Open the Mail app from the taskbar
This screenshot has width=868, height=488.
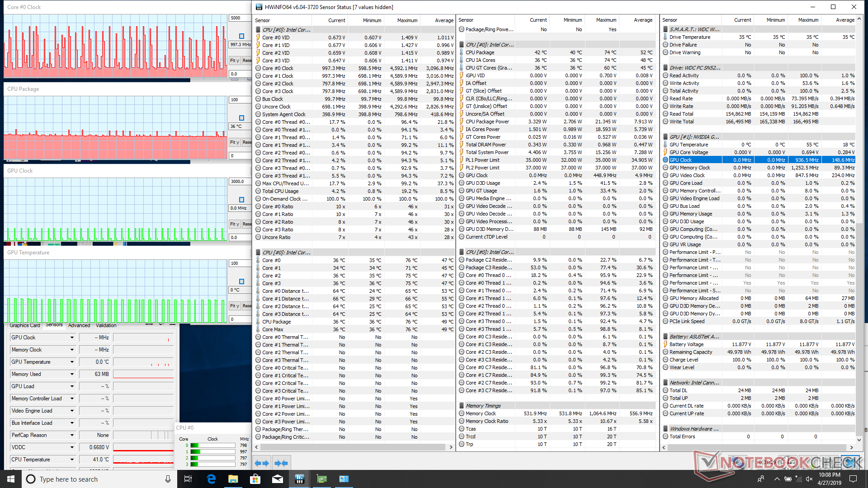coord(278,479)
